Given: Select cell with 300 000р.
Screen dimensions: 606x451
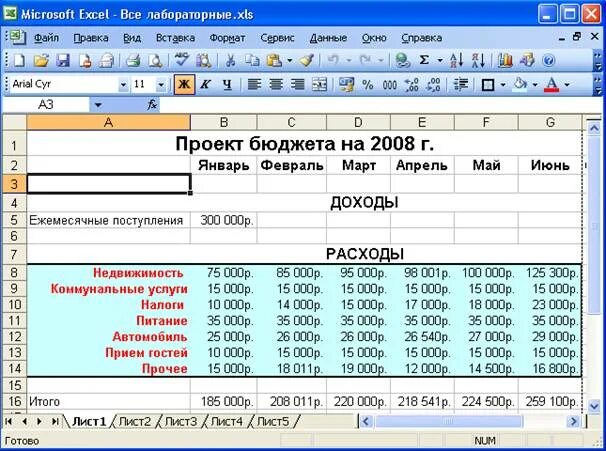Looking at the screenshot, I should click(223, 220).
